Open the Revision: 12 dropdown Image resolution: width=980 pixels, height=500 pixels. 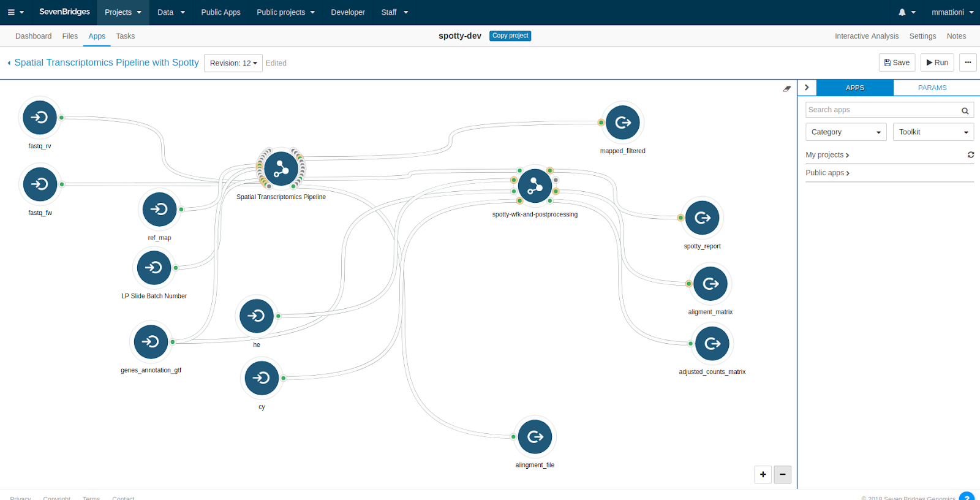[233, 63]
